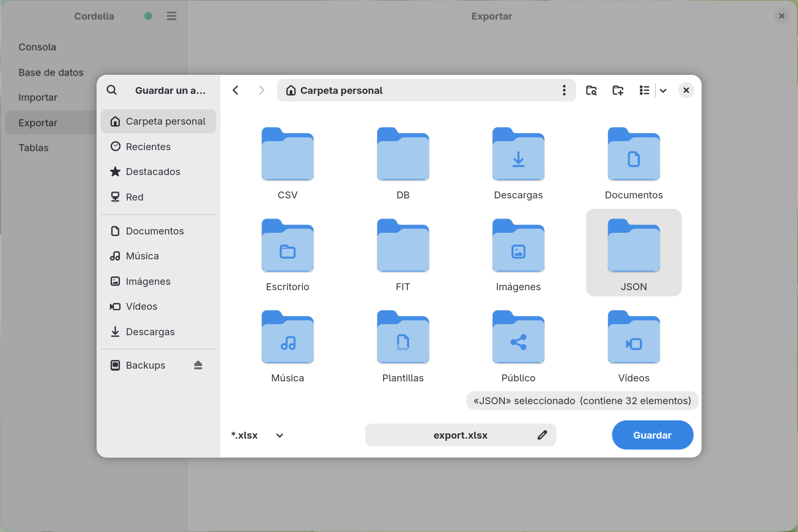
Task: Click the forward navigation arrow
Action: pos(262,90)
